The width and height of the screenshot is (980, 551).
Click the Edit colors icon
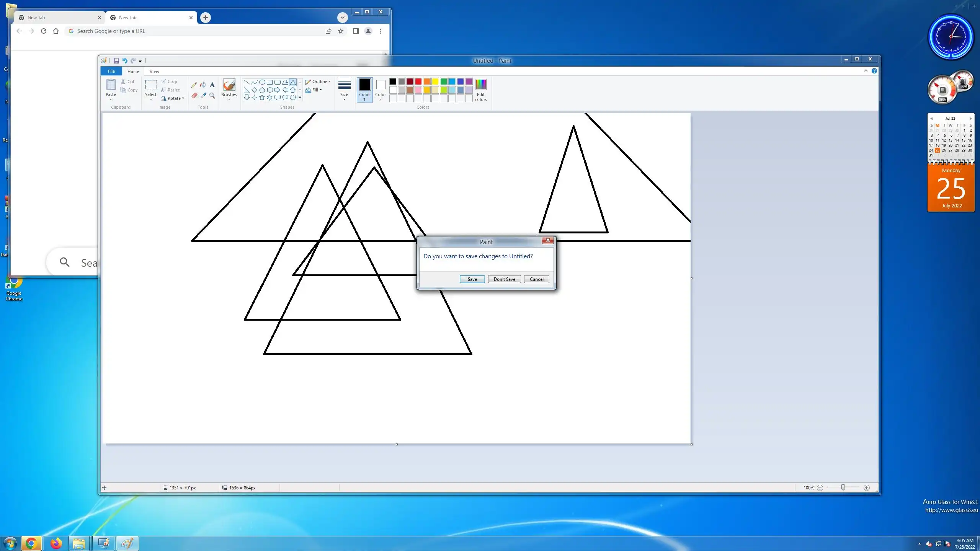tap(481, 90)
